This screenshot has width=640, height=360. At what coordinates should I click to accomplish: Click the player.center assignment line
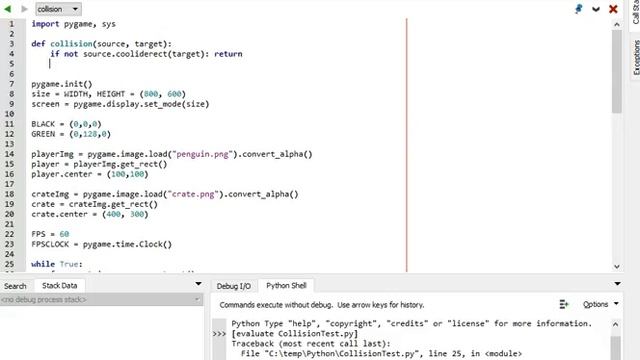click(x=90, y=174)
